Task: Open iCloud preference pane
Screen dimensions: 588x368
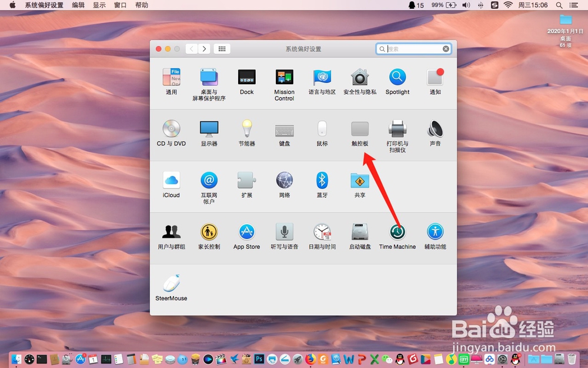Action: click(x=171, y=185)
